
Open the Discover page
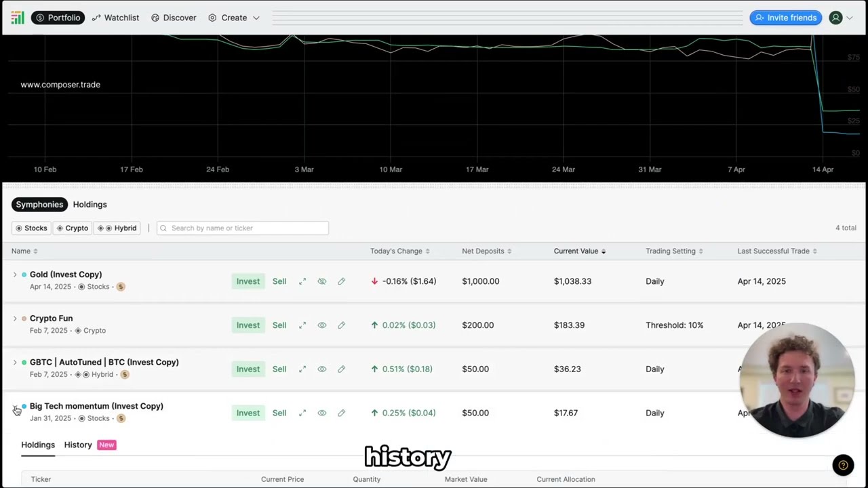point(174,18)
